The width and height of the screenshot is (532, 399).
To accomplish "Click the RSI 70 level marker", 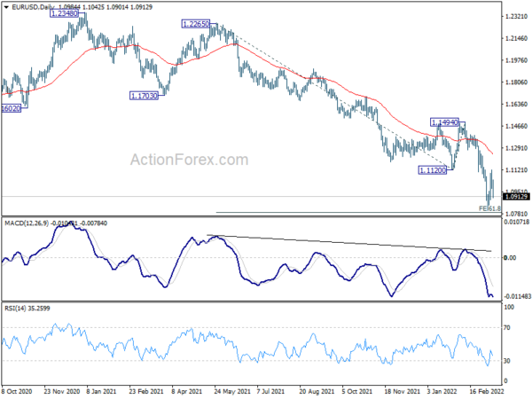I will [507, 328].
